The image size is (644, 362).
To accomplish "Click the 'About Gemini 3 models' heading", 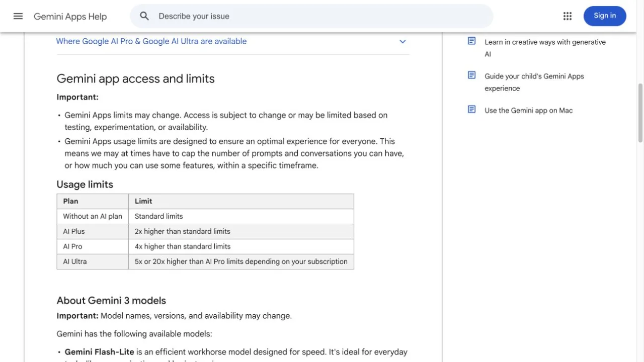I will [111, 301].
